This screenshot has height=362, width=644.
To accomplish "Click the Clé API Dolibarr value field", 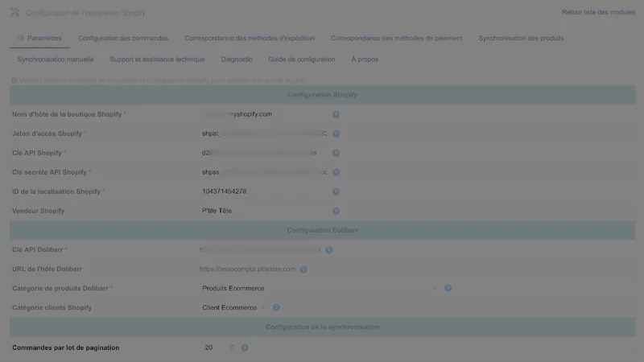I will coord(260,249).
